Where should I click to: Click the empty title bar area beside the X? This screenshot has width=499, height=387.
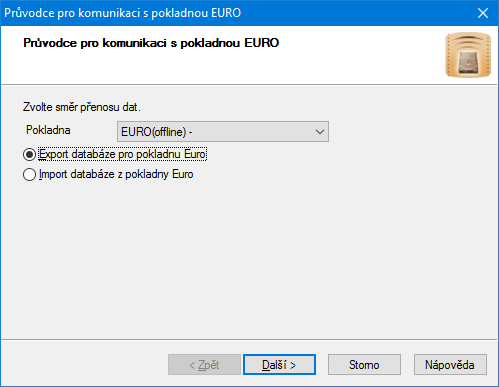coord(353,13)
